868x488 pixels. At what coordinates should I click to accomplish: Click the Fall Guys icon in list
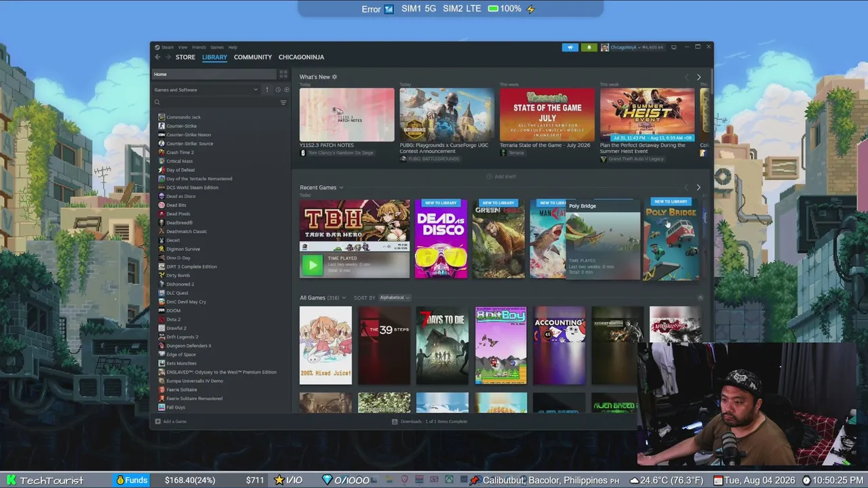click(161, 407)
